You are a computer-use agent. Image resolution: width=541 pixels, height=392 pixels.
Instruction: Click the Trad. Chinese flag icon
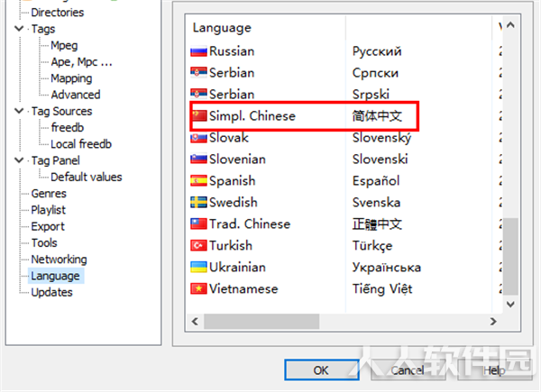(198, 223)
